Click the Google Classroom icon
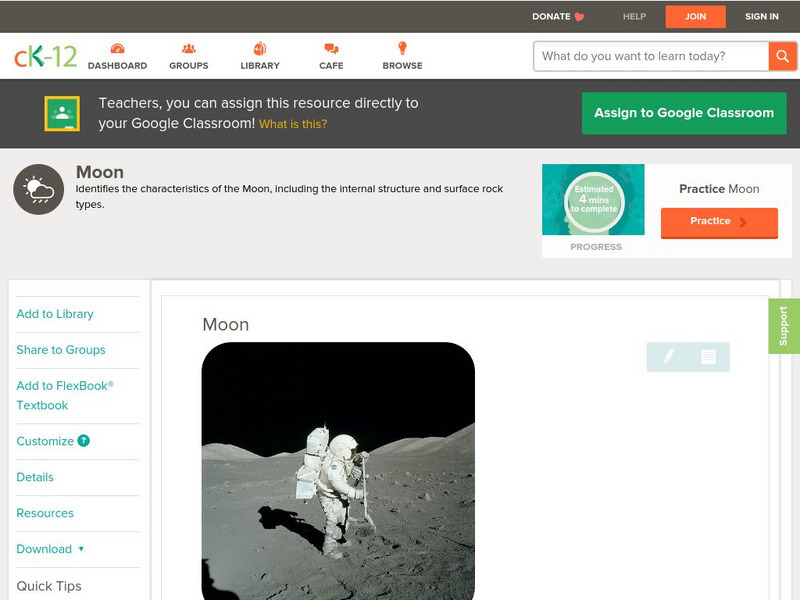 (x=62, y=113)
